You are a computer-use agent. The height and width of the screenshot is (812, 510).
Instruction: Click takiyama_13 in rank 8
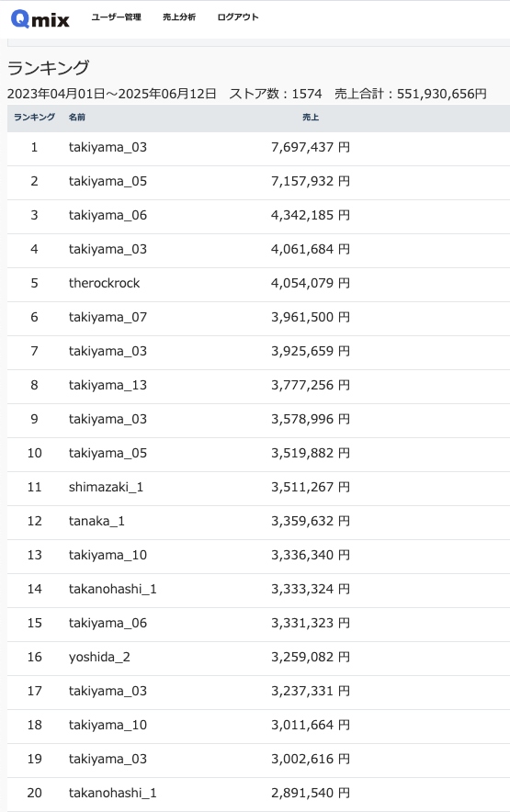click(x=108, y=385)
